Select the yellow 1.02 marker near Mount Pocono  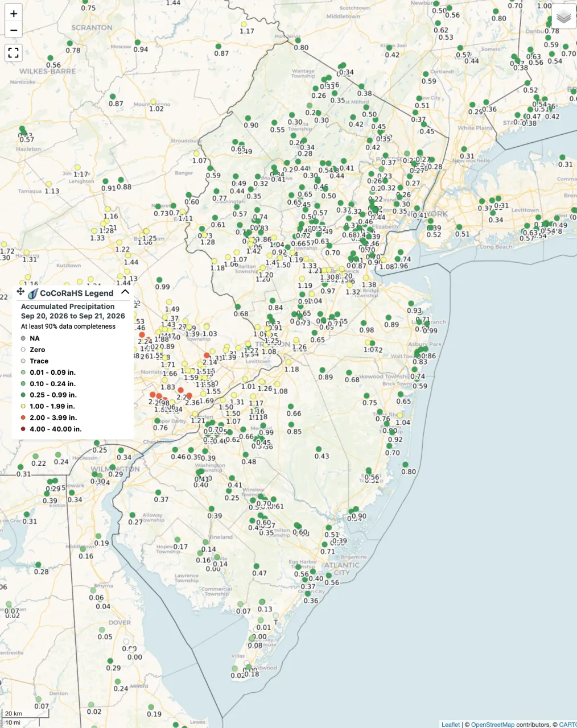point(153,102)
